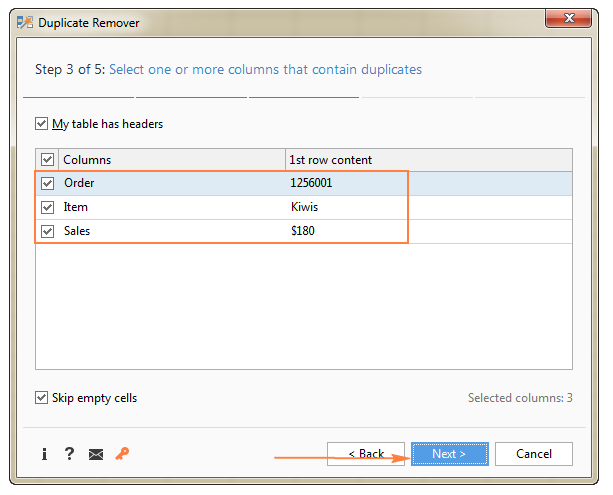Toggle 'My table has headers' checkbox

[41, 124]
